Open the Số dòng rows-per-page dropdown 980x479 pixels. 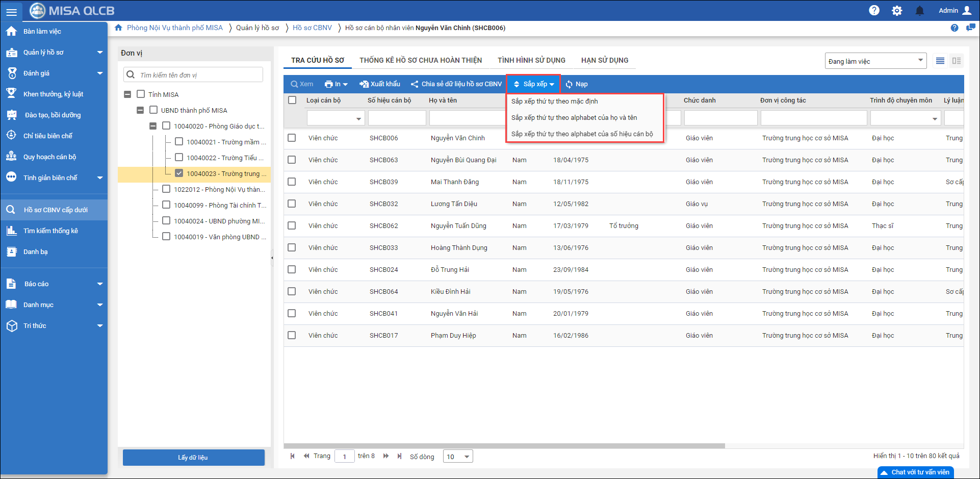[x=458, y=457]
